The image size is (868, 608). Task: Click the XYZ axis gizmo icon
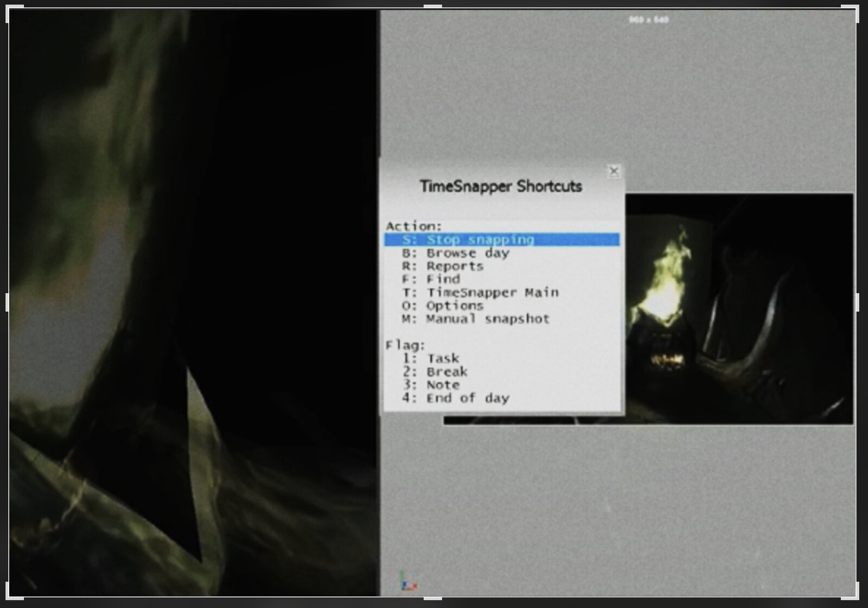[x=407, y=581]
